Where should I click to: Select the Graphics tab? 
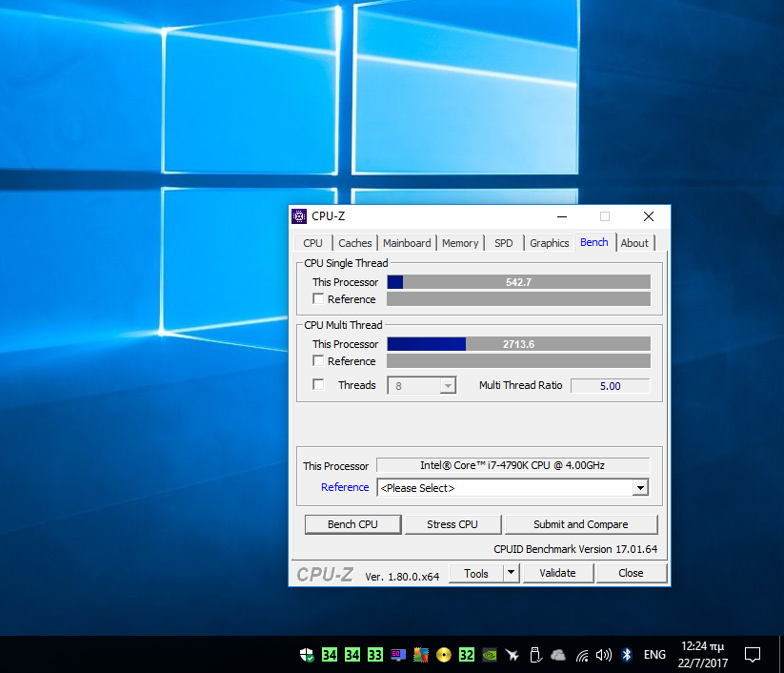(x=550, y=243)
